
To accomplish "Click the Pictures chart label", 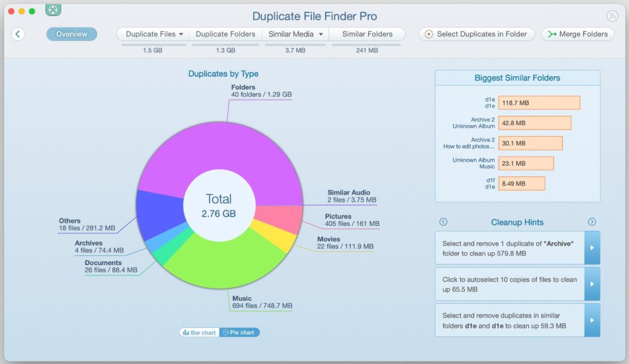I will (x=352, y=220).
